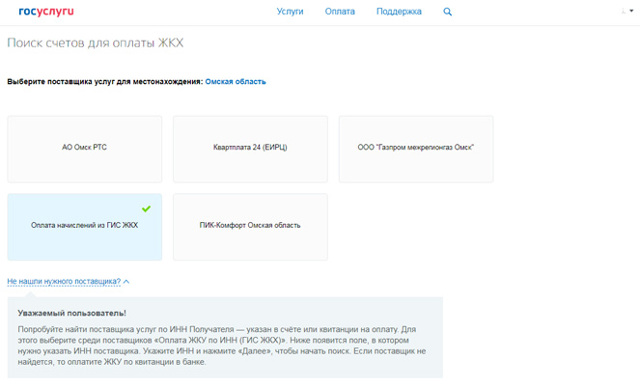Click the chevron beside Не нашли нужного поставщика

(x=126, y=282)
